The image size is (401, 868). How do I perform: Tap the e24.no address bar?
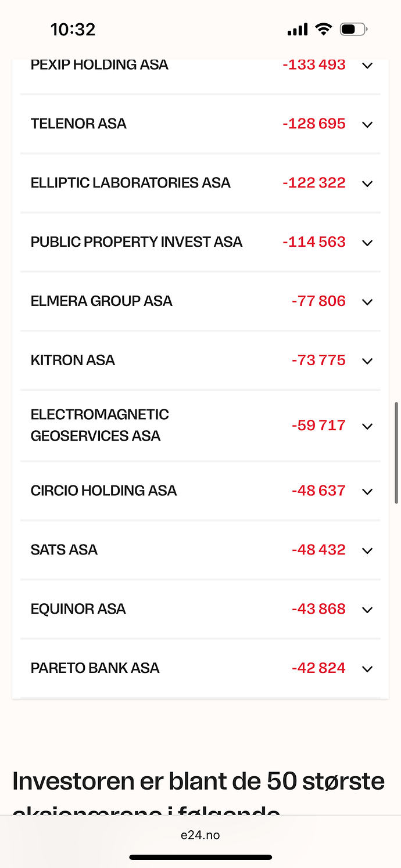pyautogui.click(x=201, y=835)
